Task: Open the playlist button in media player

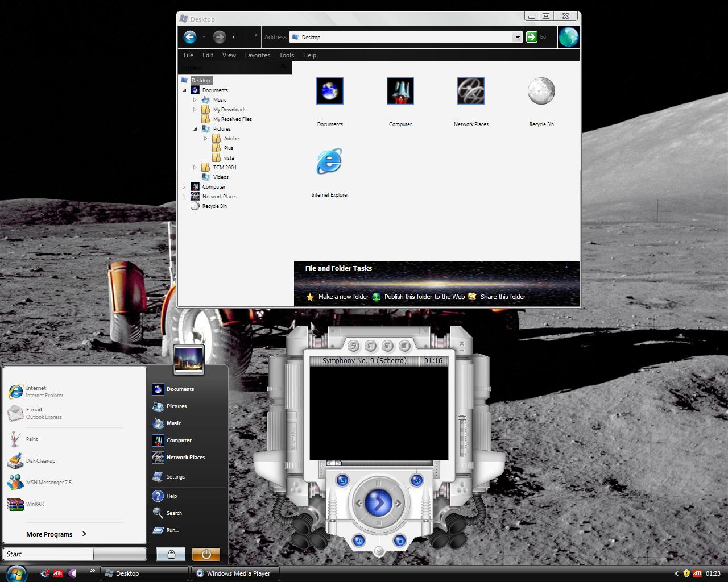Action: [x=400, y=541]
